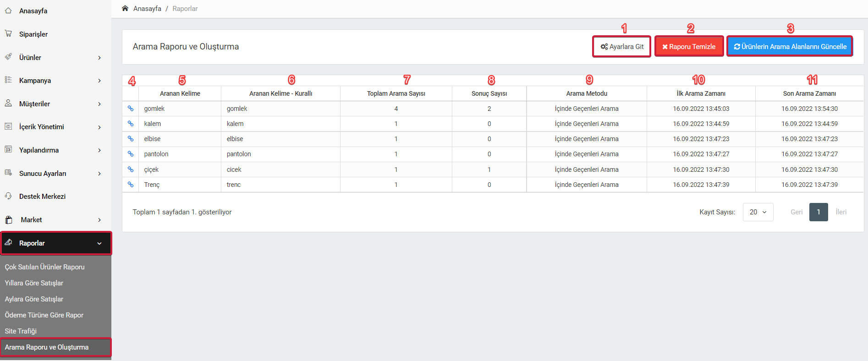The image size is (868, 361).
Task: Click the Siparişler shopping cart icon
Action: [x=8, y=33]
